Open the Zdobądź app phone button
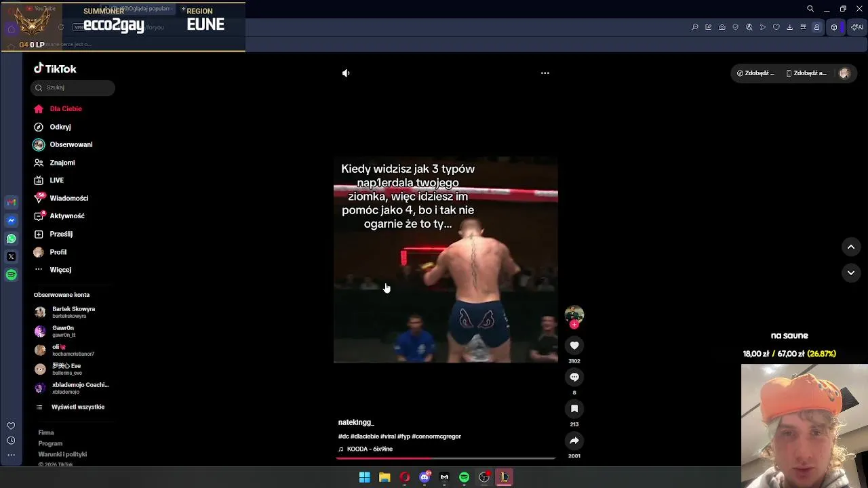Image resolution: width=868 pixels, height=488 pixels. [x=806, y=73]
